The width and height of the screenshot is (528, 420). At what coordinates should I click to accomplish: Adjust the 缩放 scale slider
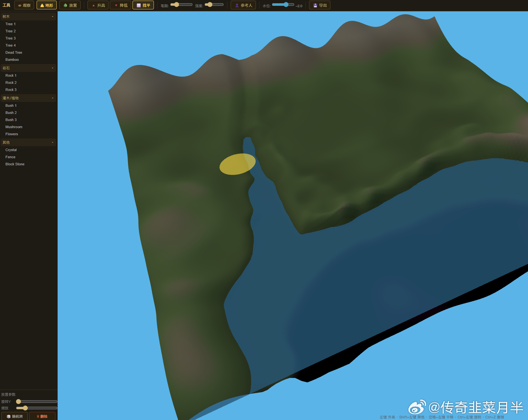coord(37,408)
